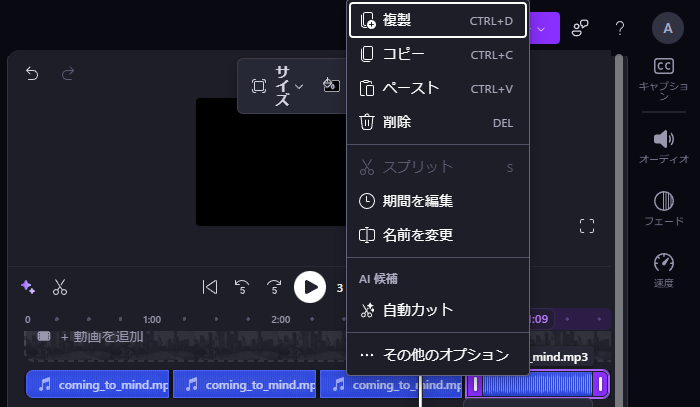Click the 2:00 mark on timeline ruler
This screenshot has height=407, width=700.
click(x=280, y=320)
